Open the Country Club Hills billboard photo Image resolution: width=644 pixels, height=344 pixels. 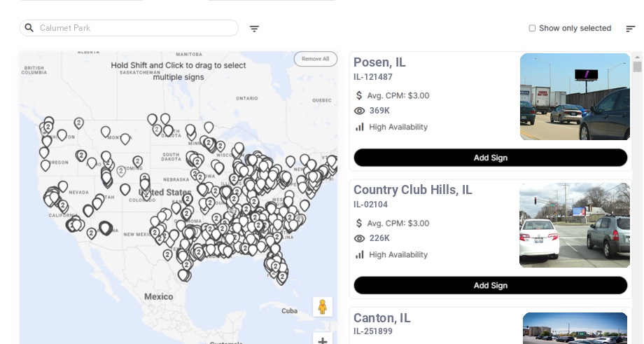pos(574,225)
